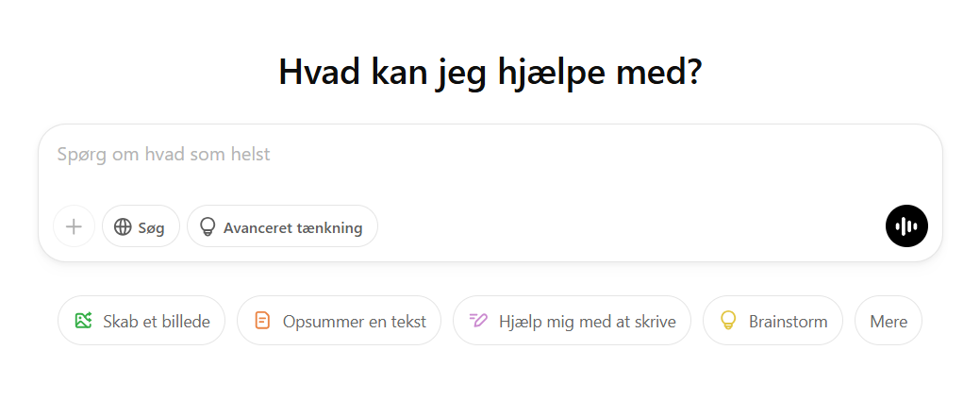
Task: Select the Brainstorm suggestion chip
Action: tap(772, 321)
